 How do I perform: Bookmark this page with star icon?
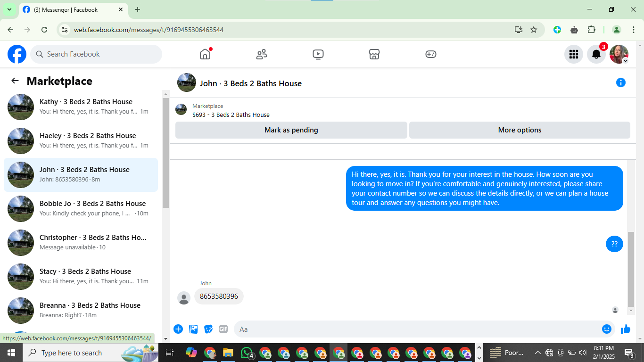(534, 30)
